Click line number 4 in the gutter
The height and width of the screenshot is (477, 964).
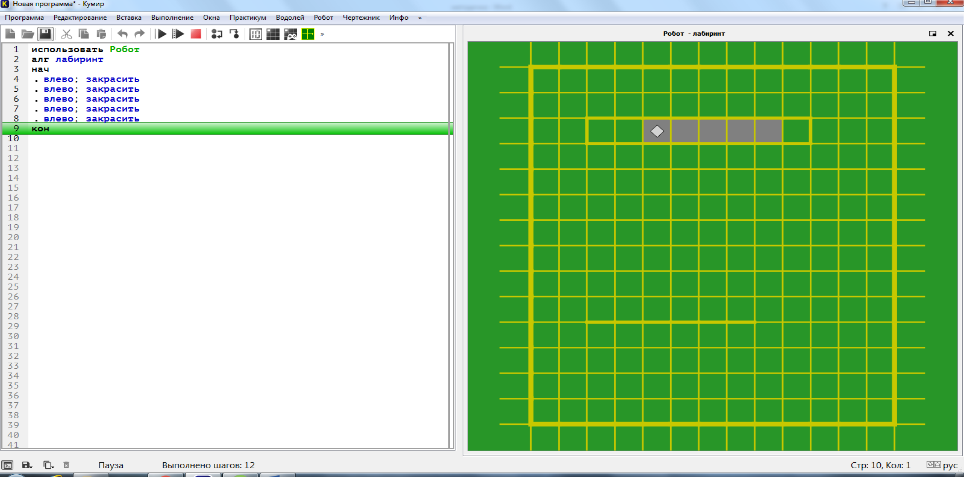click(x=17, y=79)
